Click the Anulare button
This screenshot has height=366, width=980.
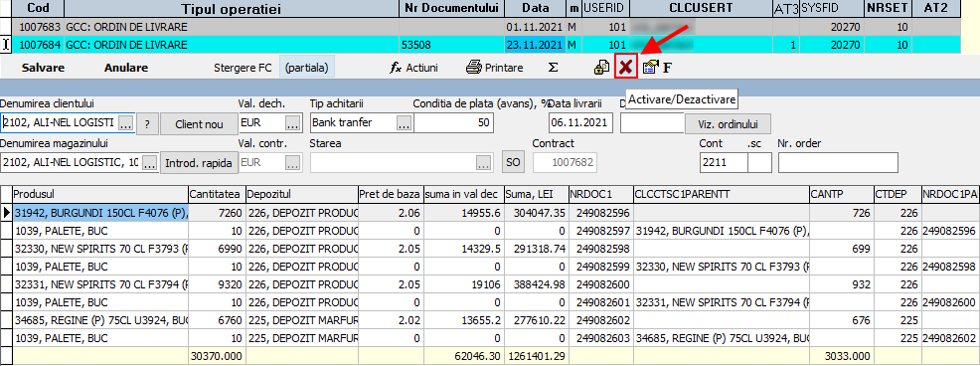(126, 68)
